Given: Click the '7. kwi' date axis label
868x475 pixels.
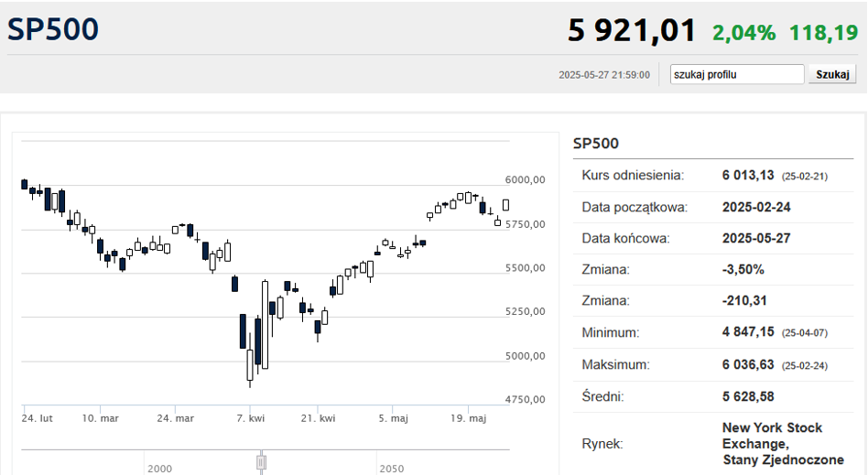Looking at the screenshot, I should pos(250,418).
